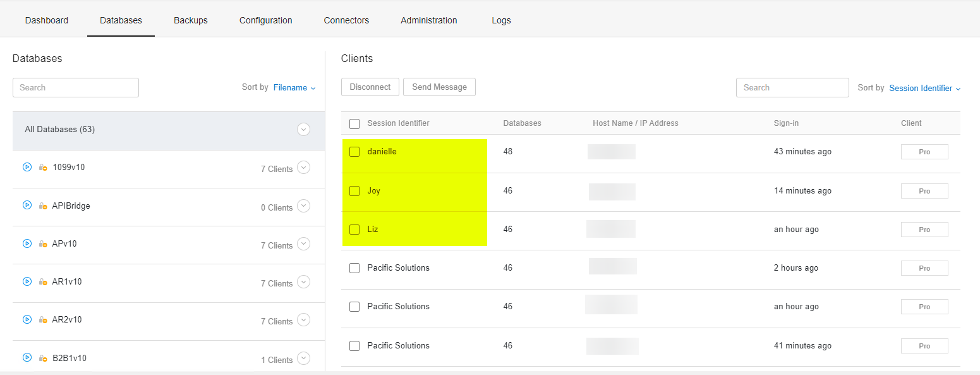Switch to the Backups tab
Viewport: 980px width, 375px height.
191,20
